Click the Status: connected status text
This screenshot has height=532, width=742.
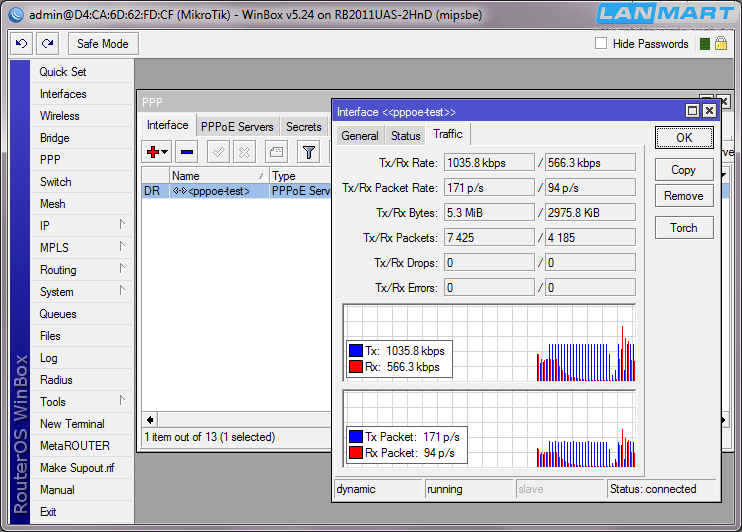[x=653, y=489]
